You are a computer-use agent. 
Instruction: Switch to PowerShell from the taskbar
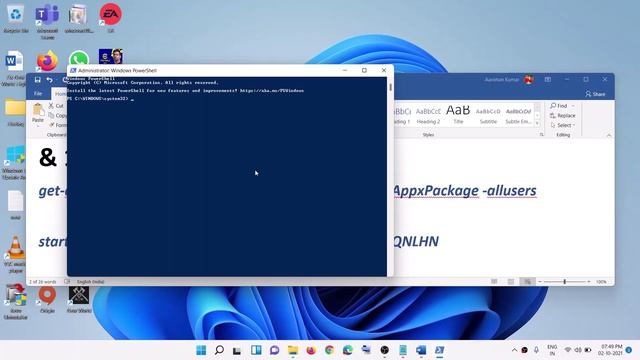click(439, 350)
